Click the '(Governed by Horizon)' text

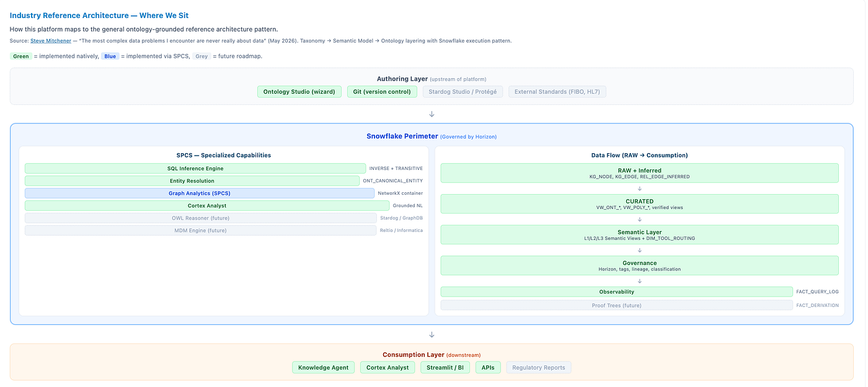point(469,137)
